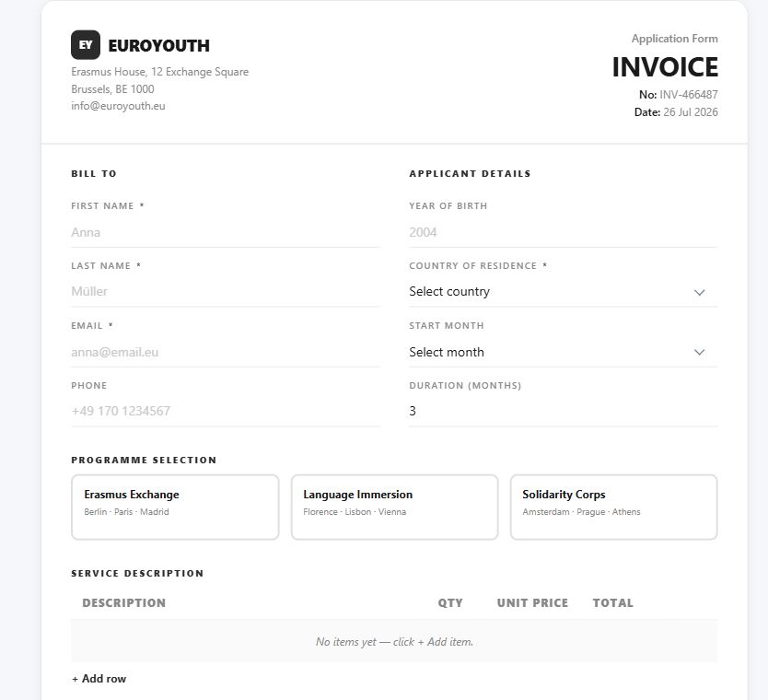Viewport: 768px width, 700px height.
Task: Select the Erasmus Exchange programme card
Action: (175, 507)
